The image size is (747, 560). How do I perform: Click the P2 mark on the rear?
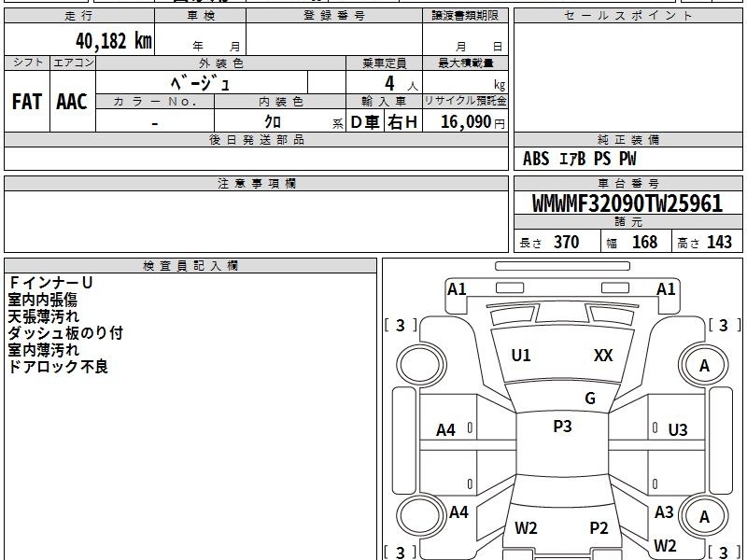(x=599, y=528)
